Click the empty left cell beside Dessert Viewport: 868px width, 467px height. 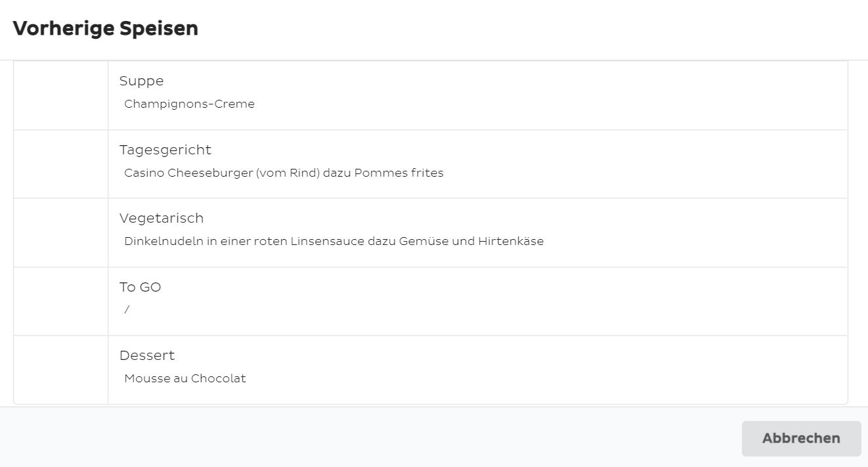[60, 370]
